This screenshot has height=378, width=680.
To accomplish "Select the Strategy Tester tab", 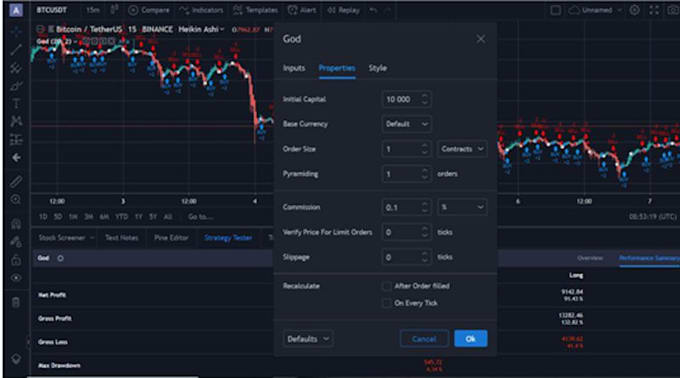I will click(x=228, y=238).
